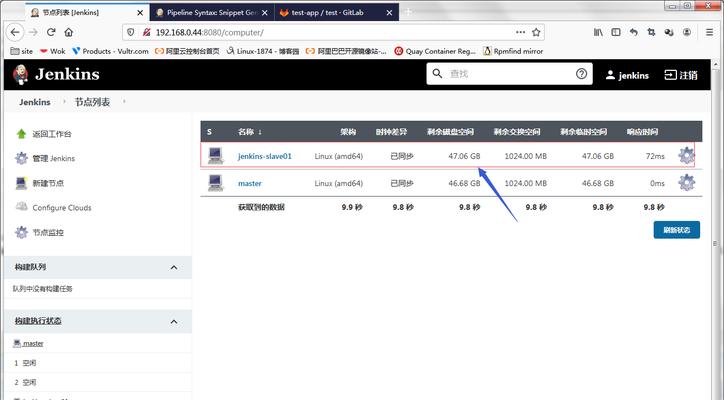Open page actions three-dot menu in URL bar
Image resolution: width=724 pixels, height=400 pixels.
[520, 32]
